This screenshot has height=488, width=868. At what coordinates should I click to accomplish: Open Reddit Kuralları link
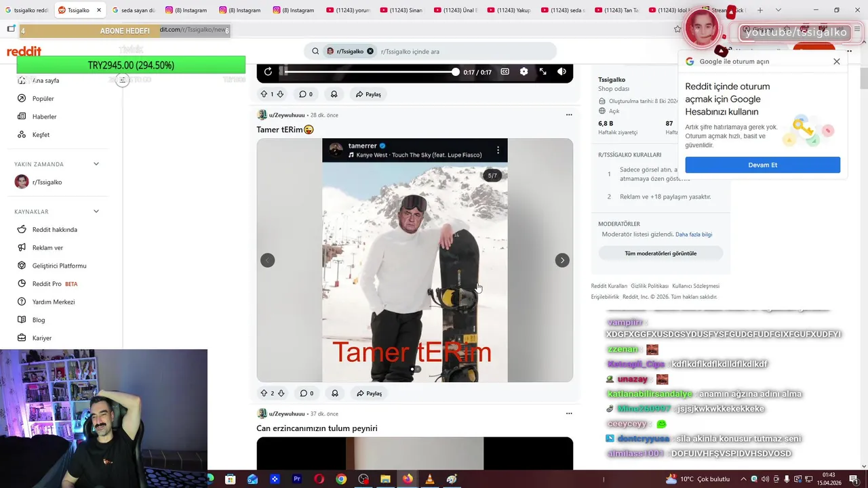point(609,286)
